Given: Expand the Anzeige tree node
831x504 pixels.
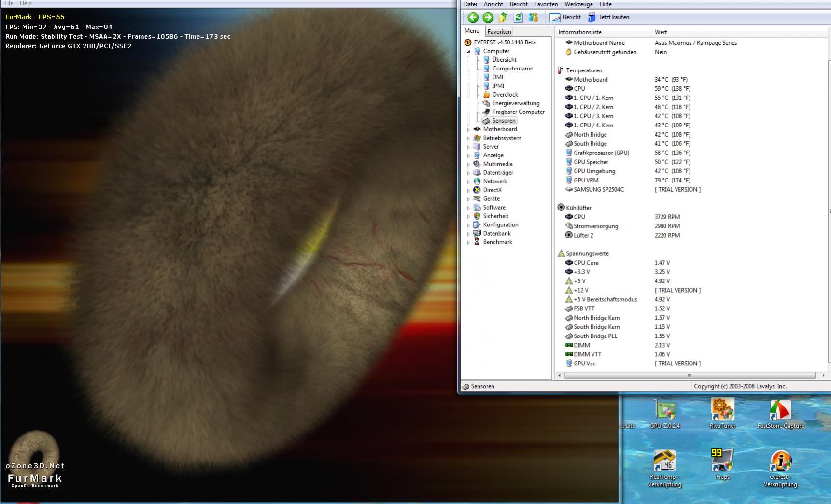Looking at the screenshot, I should [468, 155].
